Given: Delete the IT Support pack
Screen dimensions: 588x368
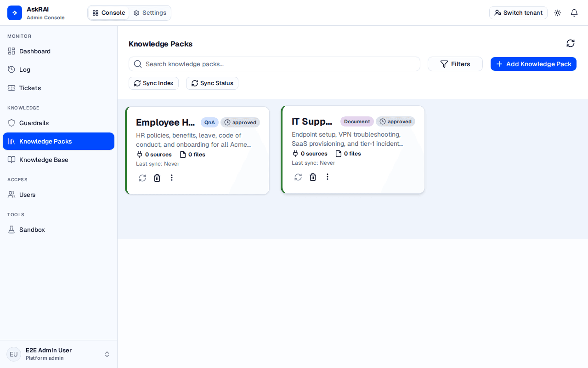Looking at the screenshot, I should [313, 177].
